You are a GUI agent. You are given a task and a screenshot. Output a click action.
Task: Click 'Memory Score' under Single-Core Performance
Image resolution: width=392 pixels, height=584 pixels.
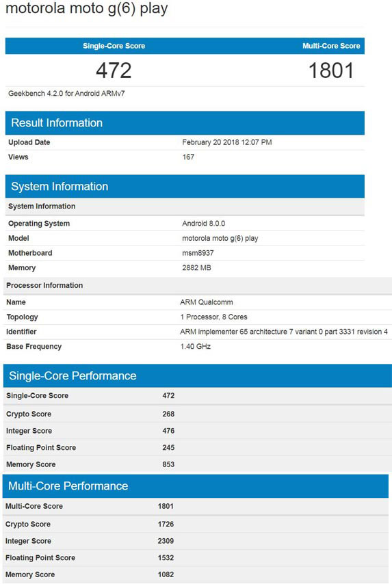coord(31,464)
